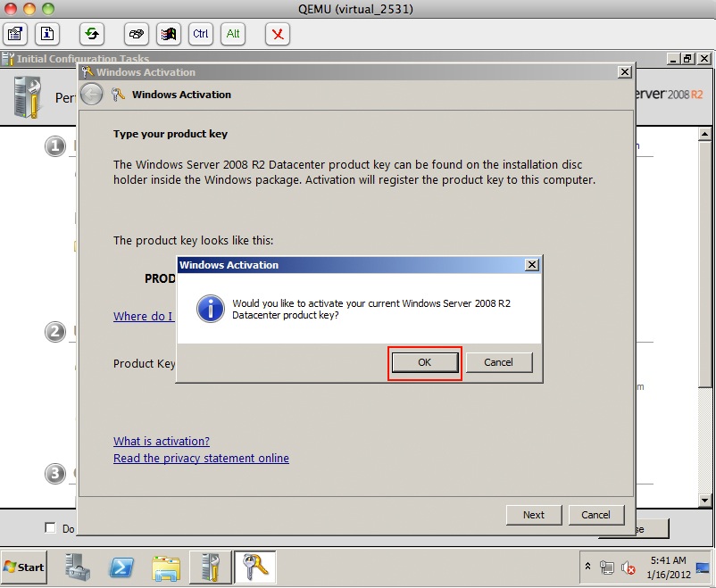Switch to Windows Activation keys taskbar button
716x588 pixels.
254,567
